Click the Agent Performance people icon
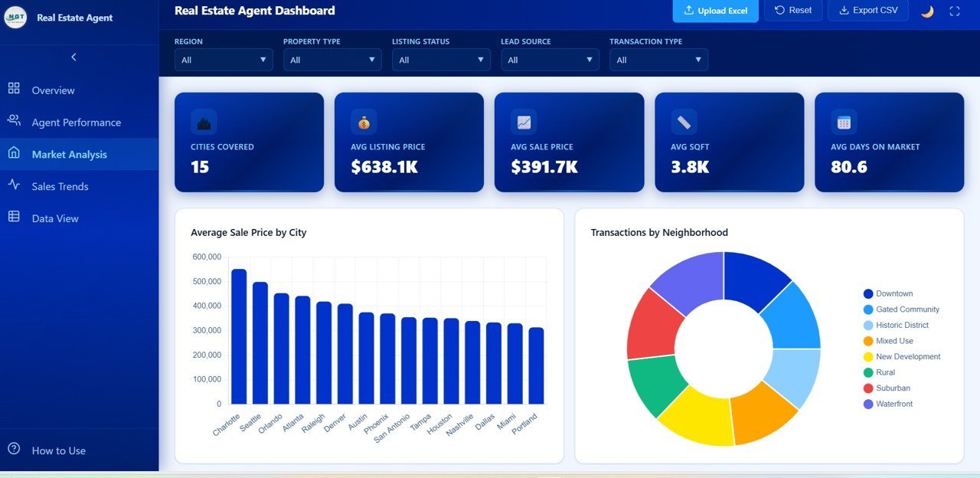The height and width of the screenshot is (478, 980). click(14, 122)
